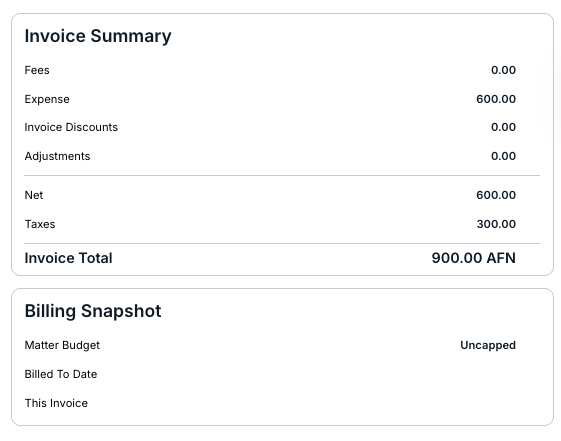Click the Net amount 600.00
The height and width of the screenshot is (441, 561).
point(496,195)
